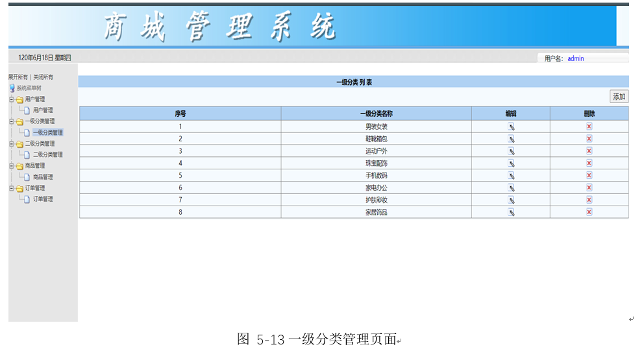The height and width of the screenshot is (360, 644).
Task: Click the 家居饰品 name cell
Action: 377,212
